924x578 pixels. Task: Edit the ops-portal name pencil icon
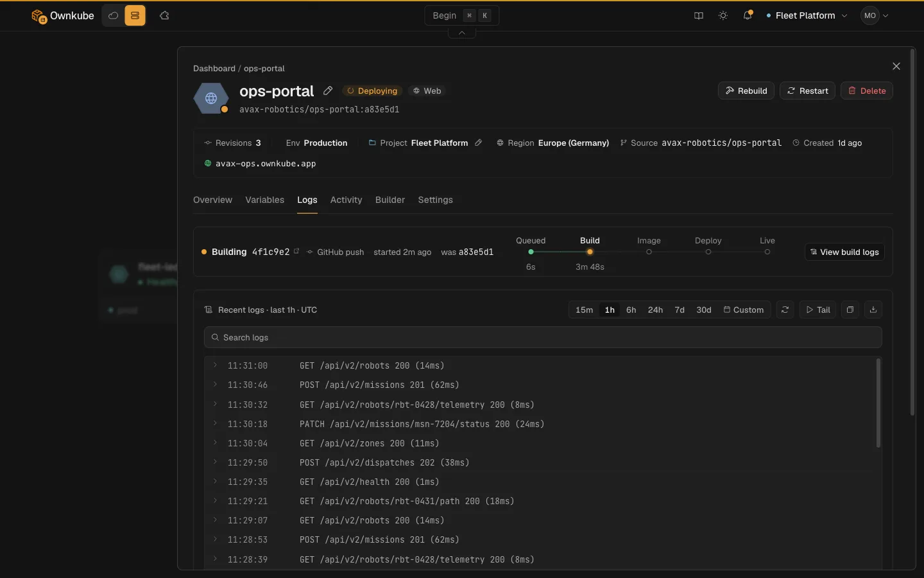(328, 91)
